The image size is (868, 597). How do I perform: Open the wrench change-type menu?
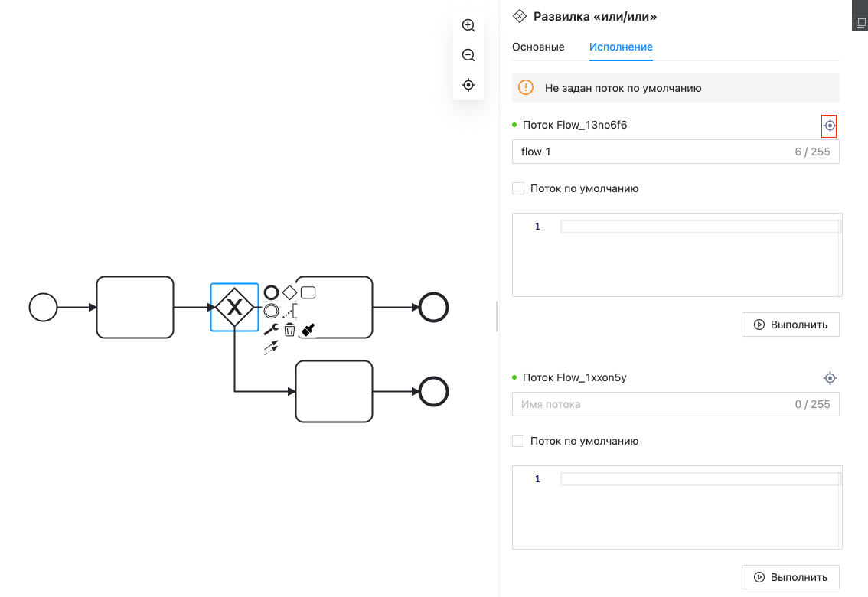pos(271,330)
